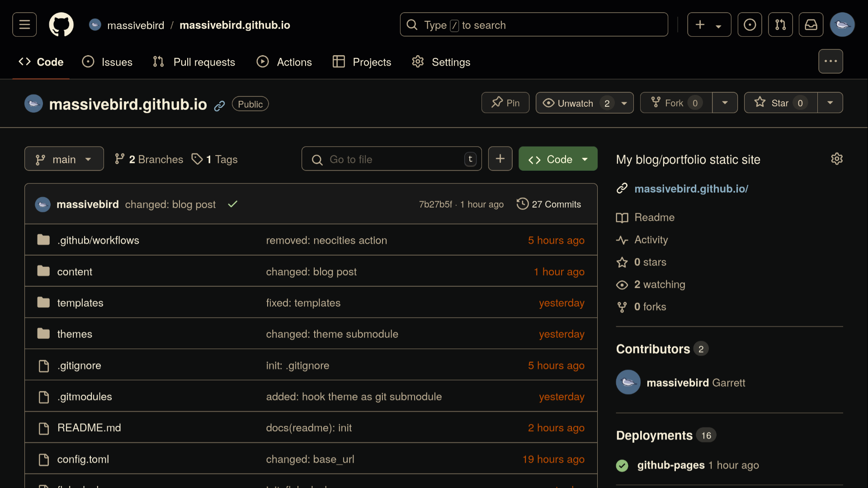Viewport: 868px width, 488px height.
Task: Open the Deployments section heading
Action: [x=654, y=436]
